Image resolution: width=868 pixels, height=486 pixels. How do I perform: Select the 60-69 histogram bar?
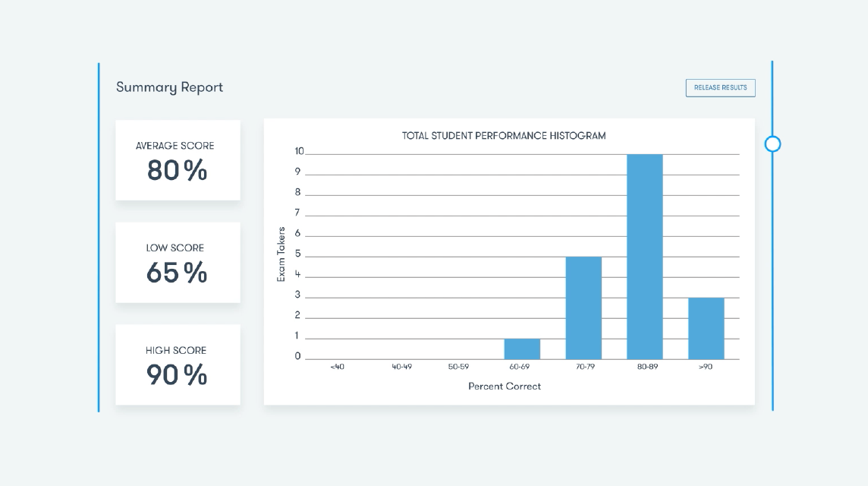(x=522, y=349)
